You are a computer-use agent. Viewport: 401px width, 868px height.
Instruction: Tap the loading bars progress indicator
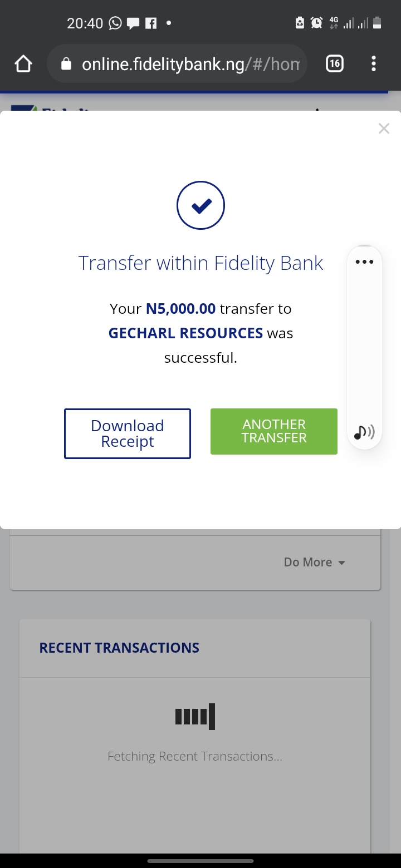coord(195,716)
